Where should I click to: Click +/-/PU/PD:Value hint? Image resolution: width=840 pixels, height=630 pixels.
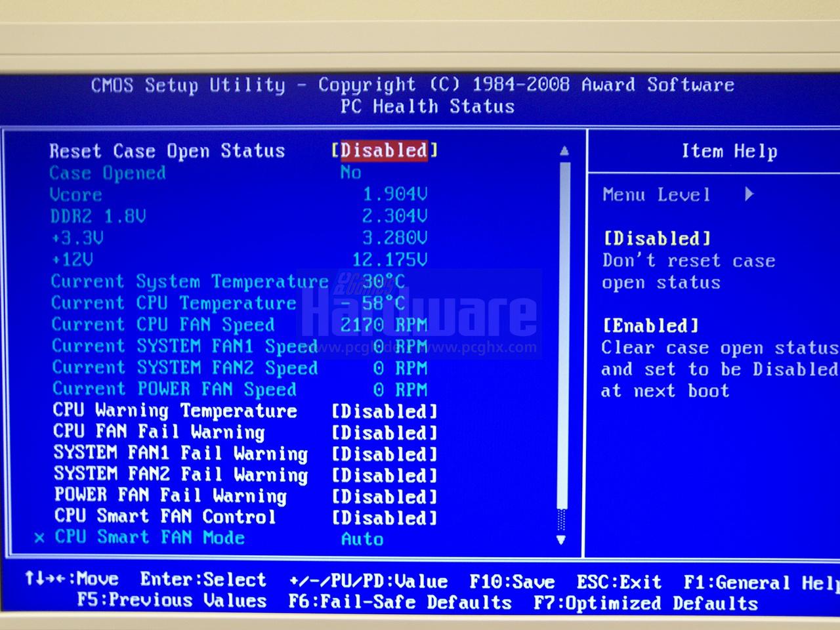(x=369, y=581)
